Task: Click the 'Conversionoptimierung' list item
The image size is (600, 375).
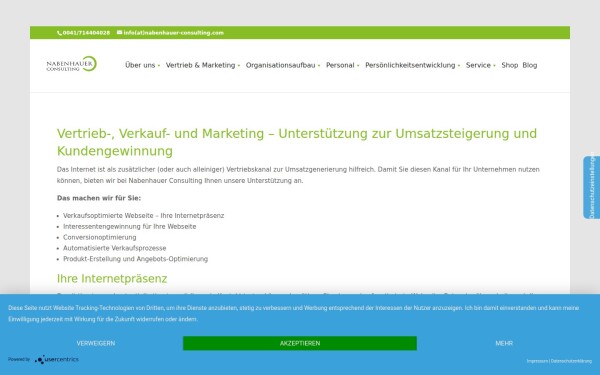Action: pyautogui.click(x=99, y=237)
